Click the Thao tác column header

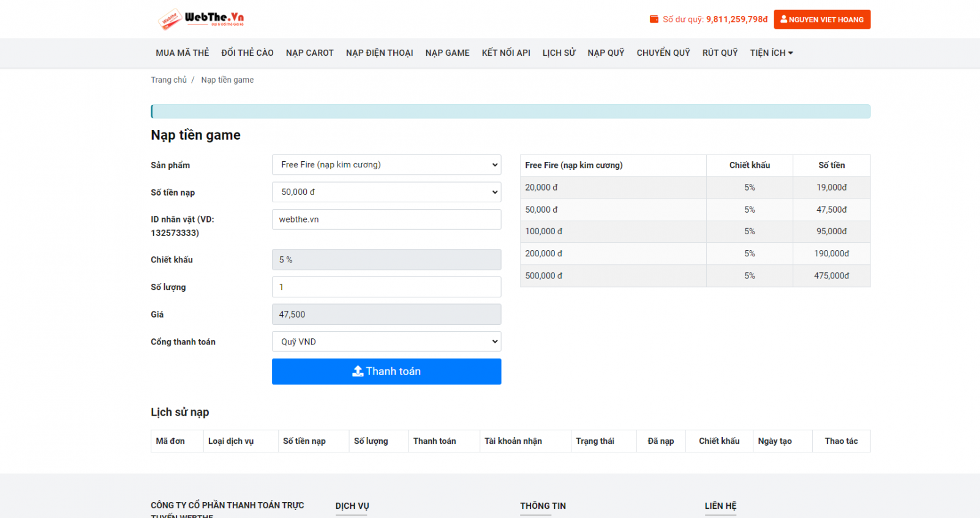click(x=841, y=441)
